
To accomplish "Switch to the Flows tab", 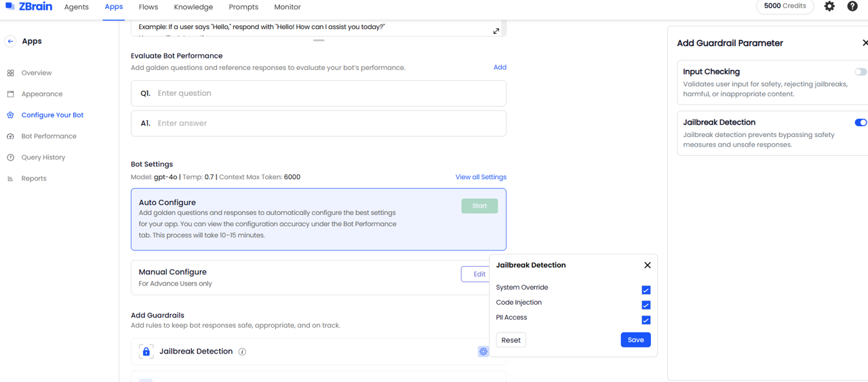I will click(148, 7).
